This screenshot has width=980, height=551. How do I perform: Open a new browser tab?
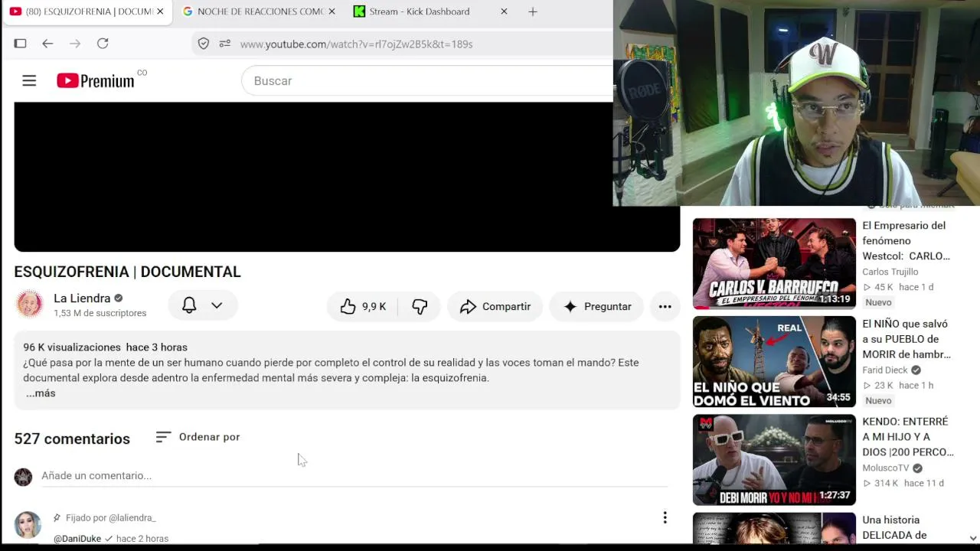[x=533, y=11]
